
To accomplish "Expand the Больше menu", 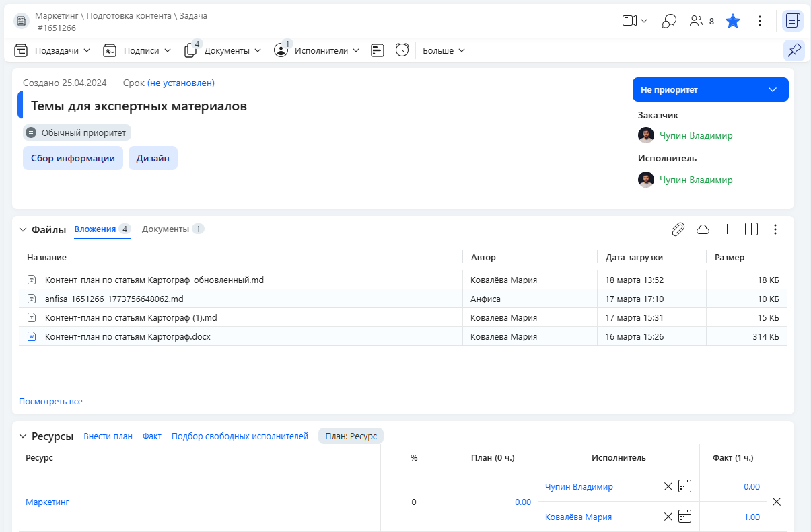I will tap(444, 50).
